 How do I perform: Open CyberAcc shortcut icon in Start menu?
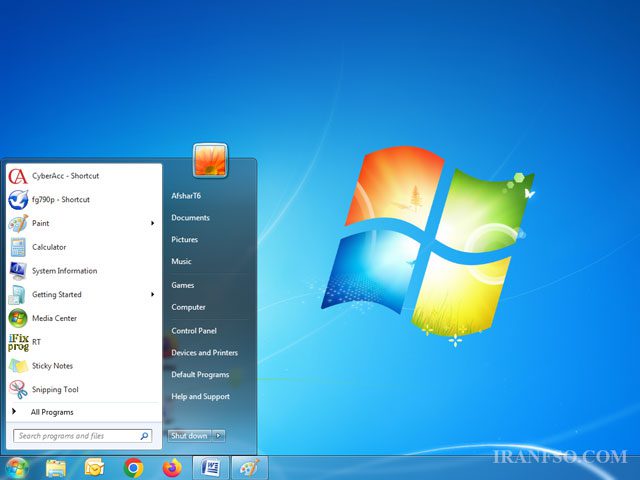coord(18,176)
